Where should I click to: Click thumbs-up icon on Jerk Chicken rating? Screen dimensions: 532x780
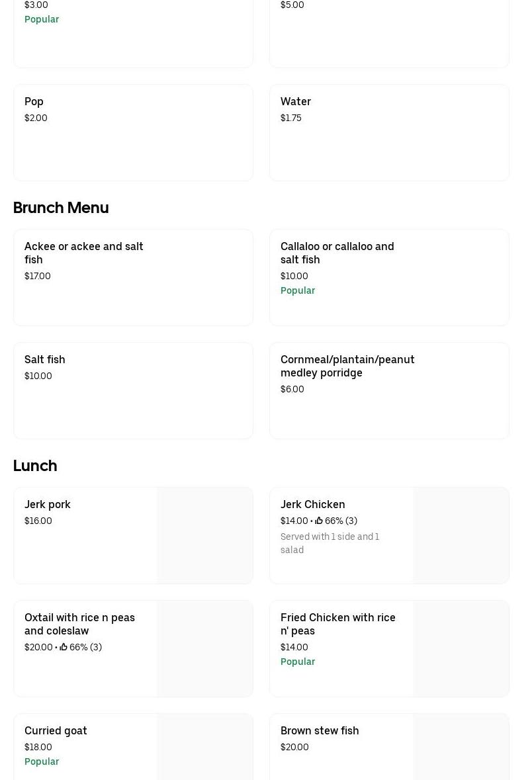(x=319, y=521)
